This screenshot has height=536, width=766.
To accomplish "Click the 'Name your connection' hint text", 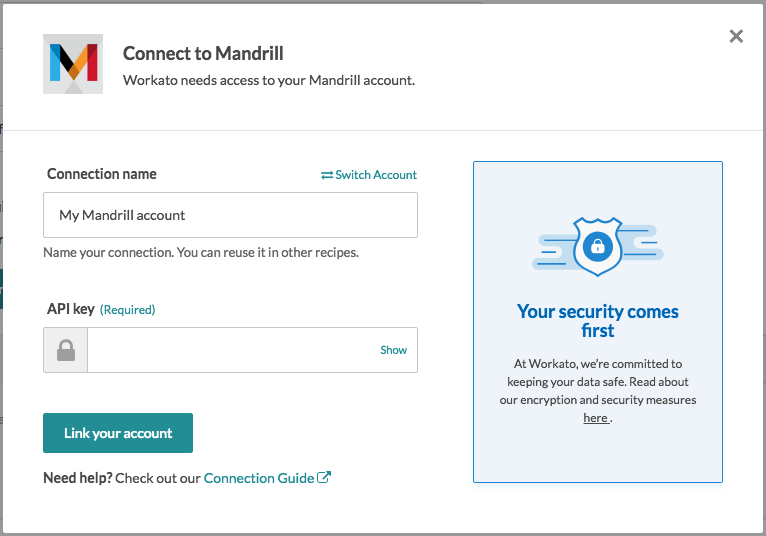I will tap(200, 253).
